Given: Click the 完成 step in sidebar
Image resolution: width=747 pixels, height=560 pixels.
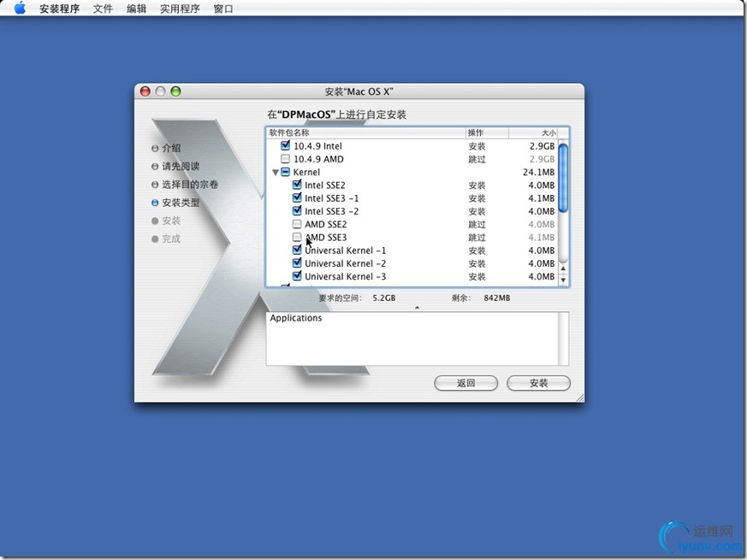Looking at the screenshot, I should 166,239.
